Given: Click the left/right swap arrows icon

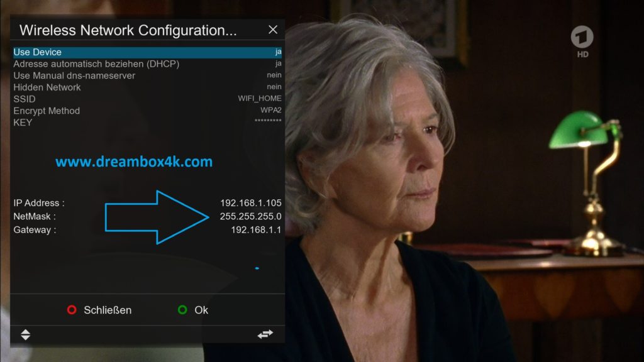Looking at the screenshot, I should pyautogui.click(x=265, y=334).
